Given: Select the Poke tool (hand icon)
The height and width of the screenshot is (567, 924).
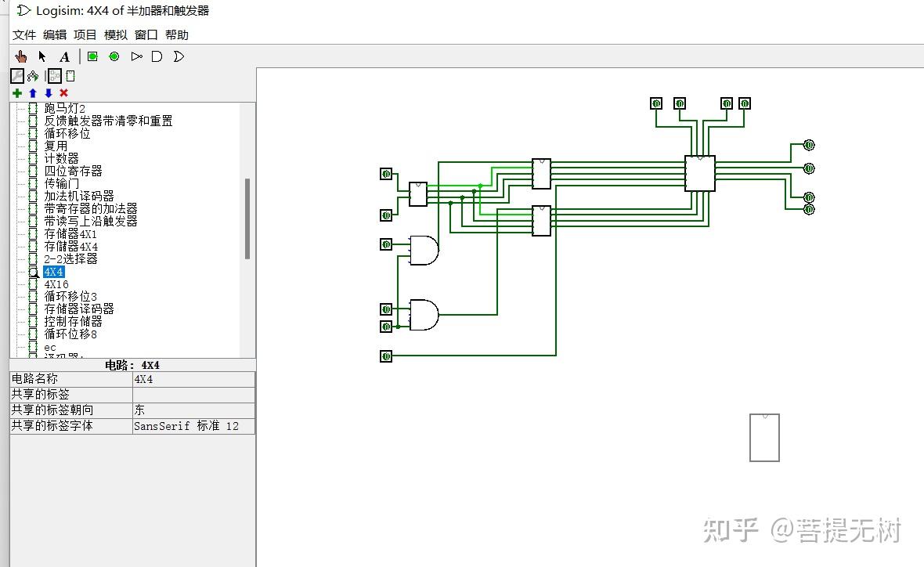Looking at the screenshot, I should 20,56.
